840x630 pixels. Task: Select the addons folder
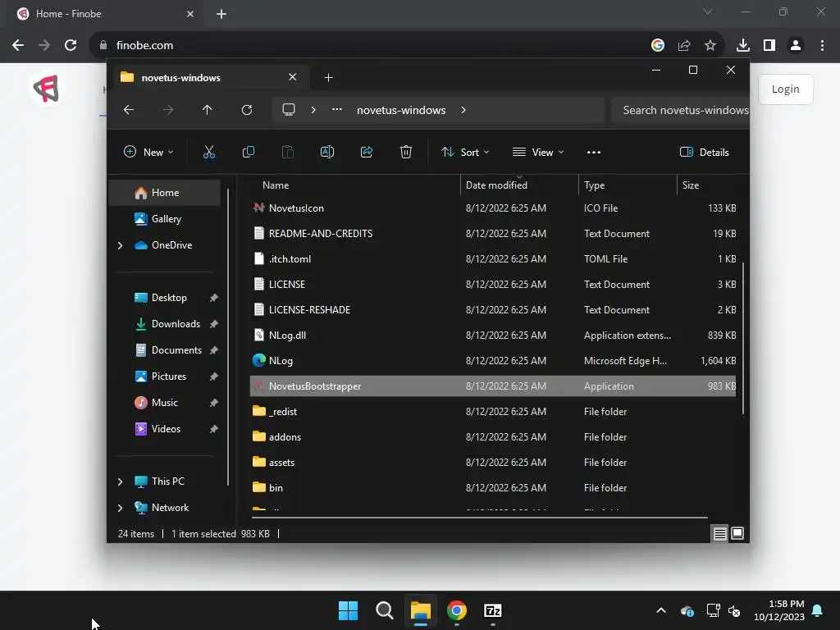coord(493,437)
